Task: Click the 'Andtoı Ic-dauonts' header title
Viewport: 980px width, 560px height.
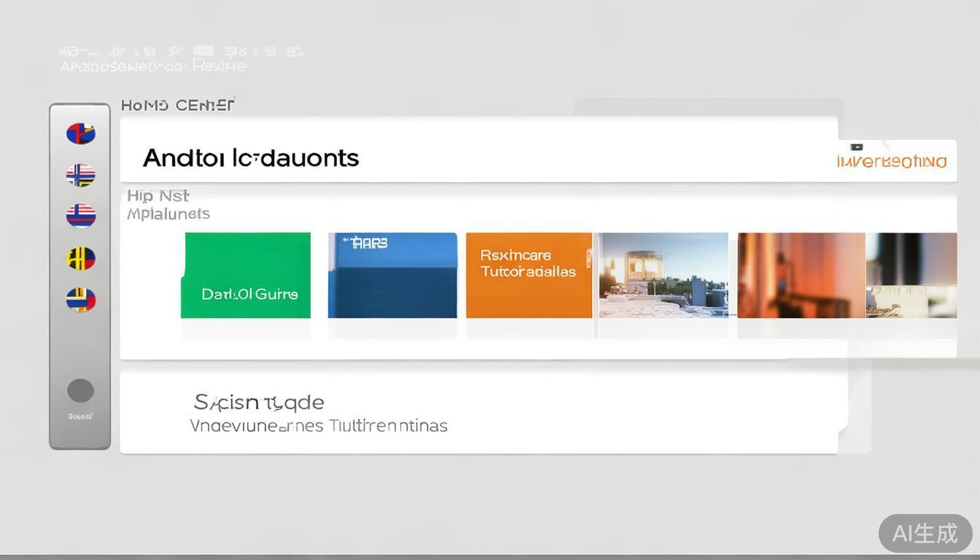Action: [x=251, y=158]
